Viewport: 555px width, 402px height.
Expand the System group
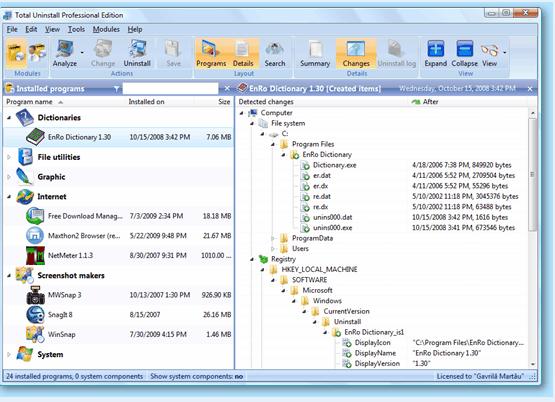[x=9, y=354]
